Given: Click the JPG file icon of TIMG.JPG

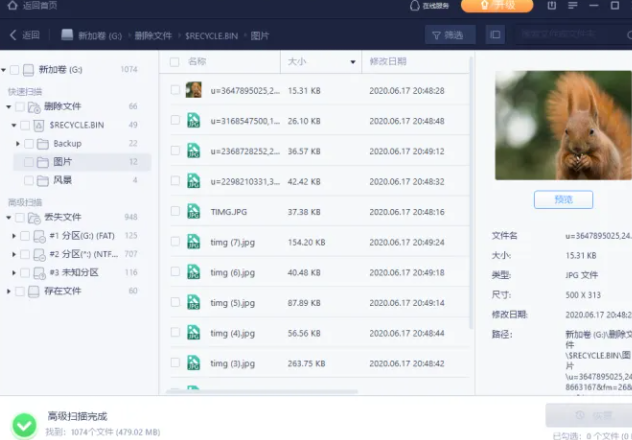Looking at the screenshot, I should coord(194,211).
